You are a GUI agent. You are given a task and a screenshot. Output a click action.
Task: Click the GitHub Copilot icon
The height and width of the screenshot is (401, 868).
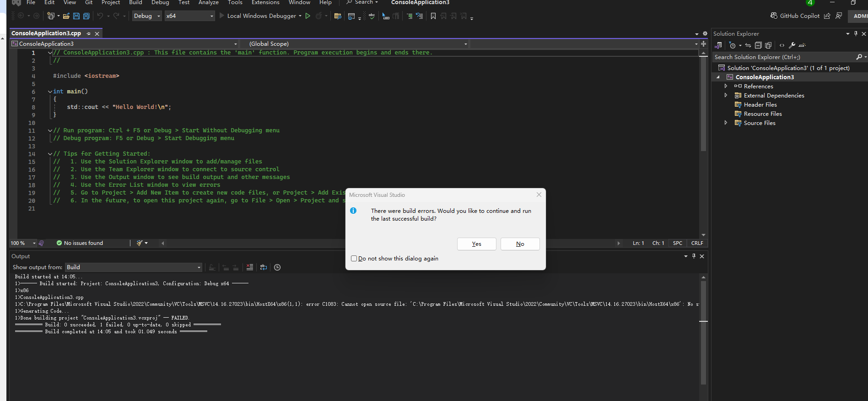(774, 16)
